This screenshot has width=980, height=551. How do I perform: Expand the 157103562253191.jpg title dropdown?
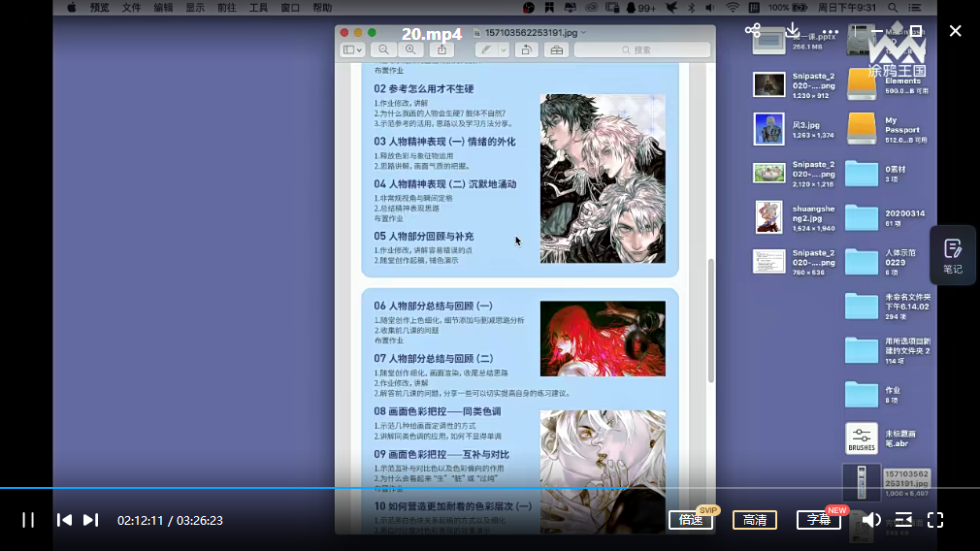coord(584,32)
